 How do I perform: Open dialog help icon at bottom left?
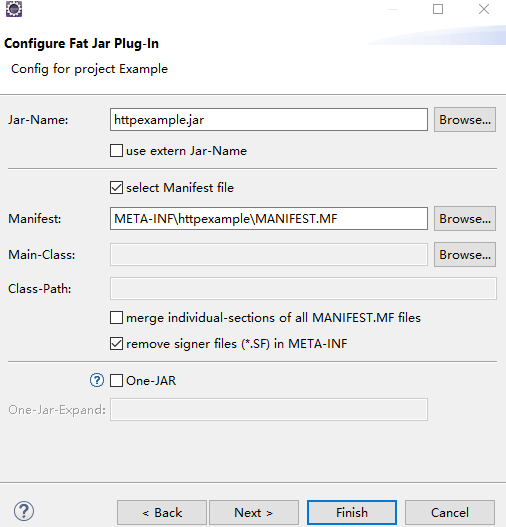pyautogui.click(x=24, y=511)
